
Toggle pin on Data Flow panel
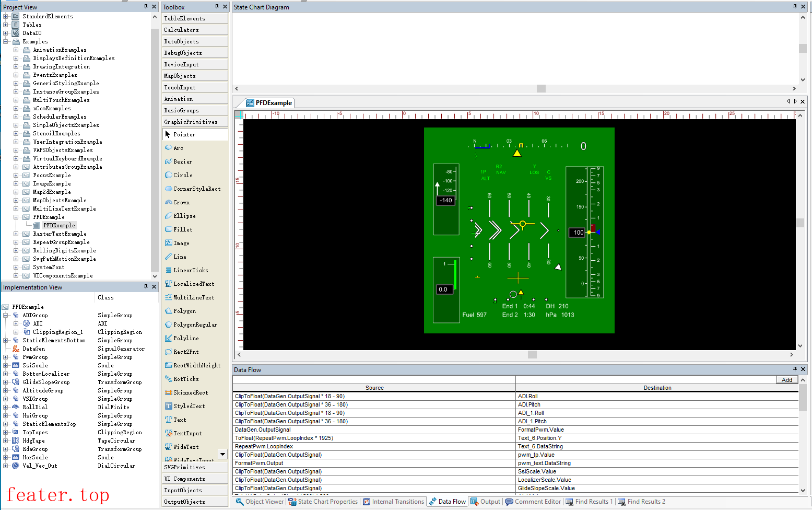(795, 369)
